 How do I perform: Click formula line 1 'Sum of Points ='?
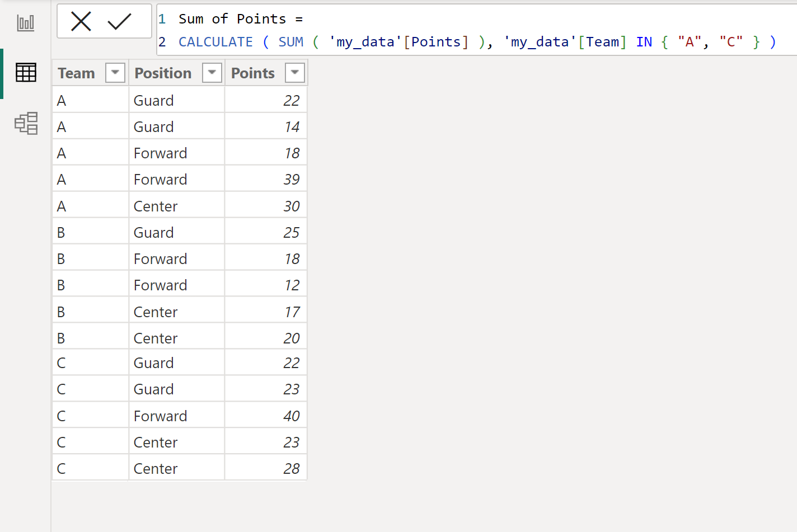tap(241, 19)
